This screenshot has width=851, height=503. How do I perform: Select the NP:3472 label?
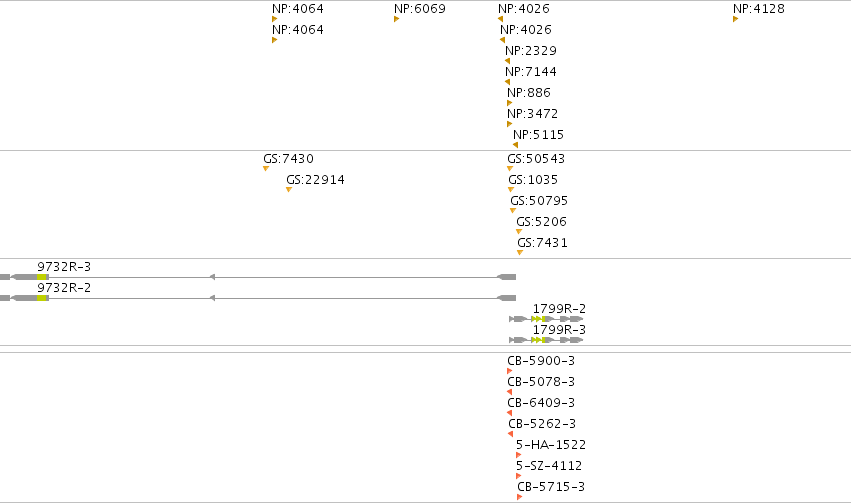point(532,113)
